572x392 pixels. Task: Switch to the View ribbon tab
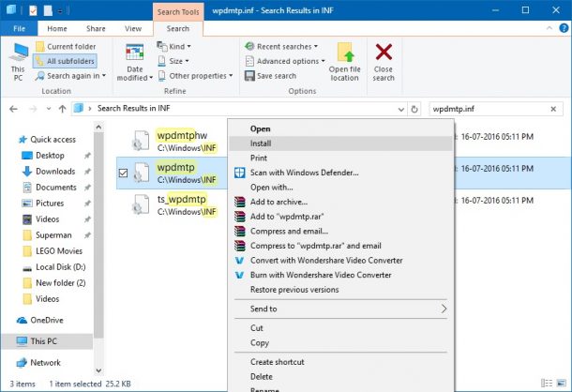[x=133, y=29]
